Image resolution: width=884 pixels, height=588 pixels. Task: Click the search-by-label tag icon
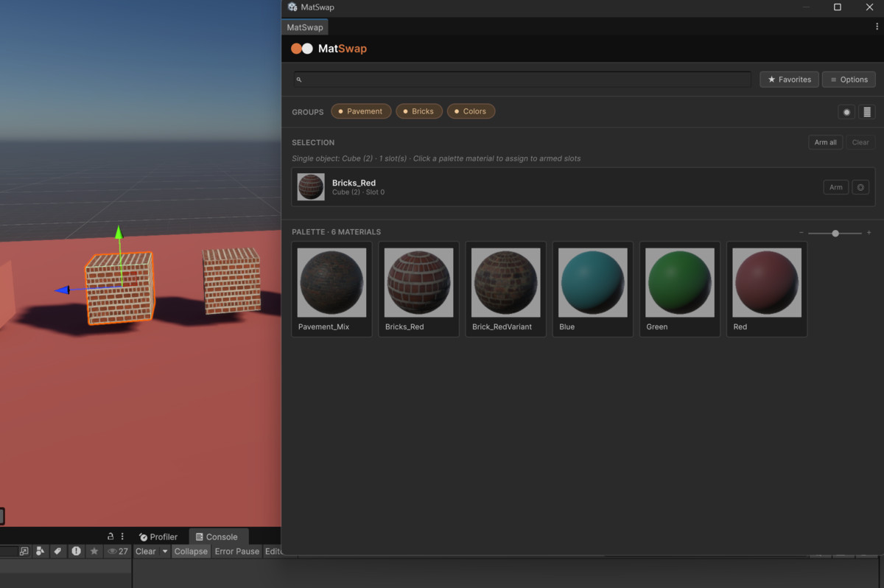[57, 551]
